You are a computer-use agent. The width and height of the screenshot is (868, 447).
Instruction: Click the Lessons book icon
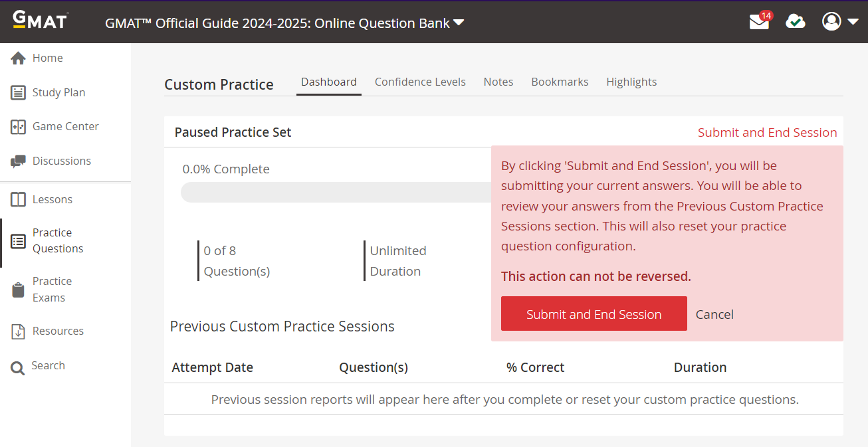(x=19, y=200)
